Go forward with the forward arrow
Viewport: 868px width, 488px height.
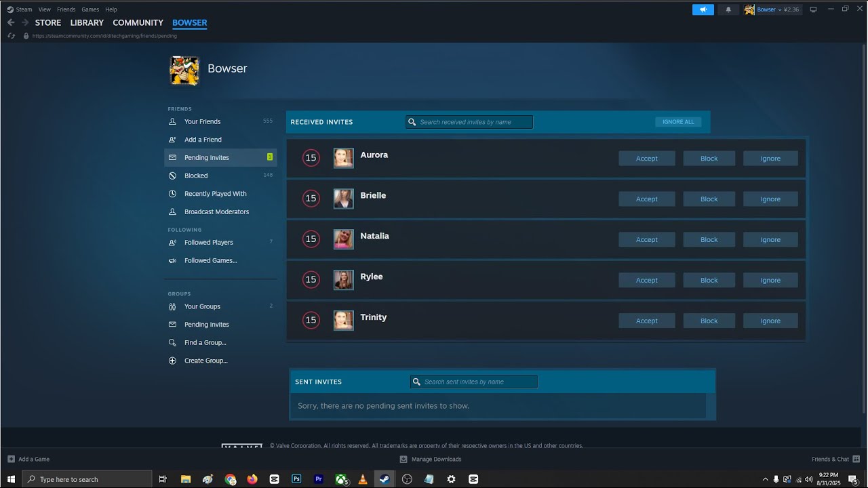click(x=25, y=22)
